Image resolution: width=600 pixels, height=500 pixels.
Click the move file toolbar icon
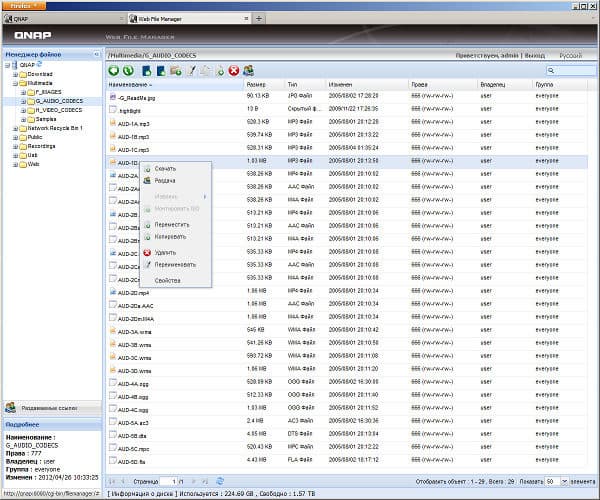pos(220,70)
